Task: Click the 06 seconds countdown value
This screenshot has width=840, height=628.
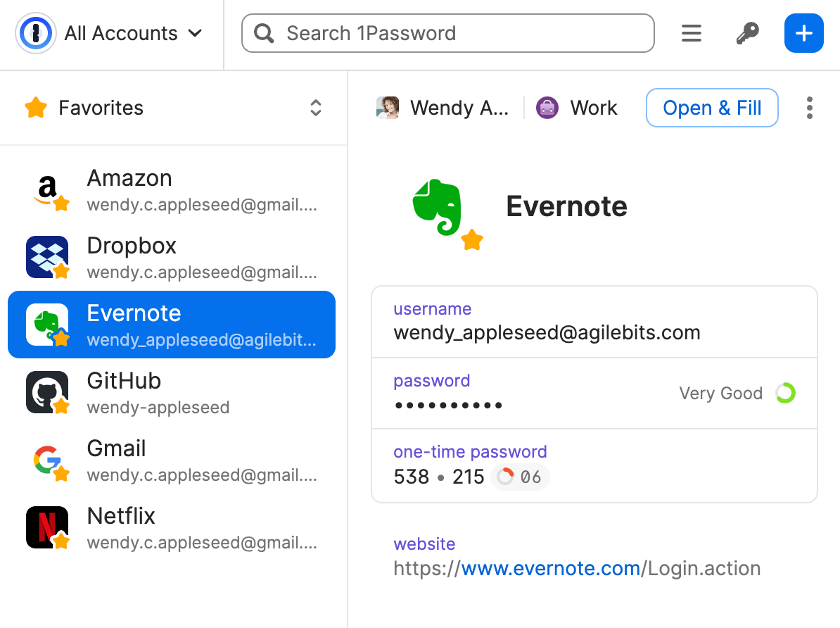Action: click(530, 477)
